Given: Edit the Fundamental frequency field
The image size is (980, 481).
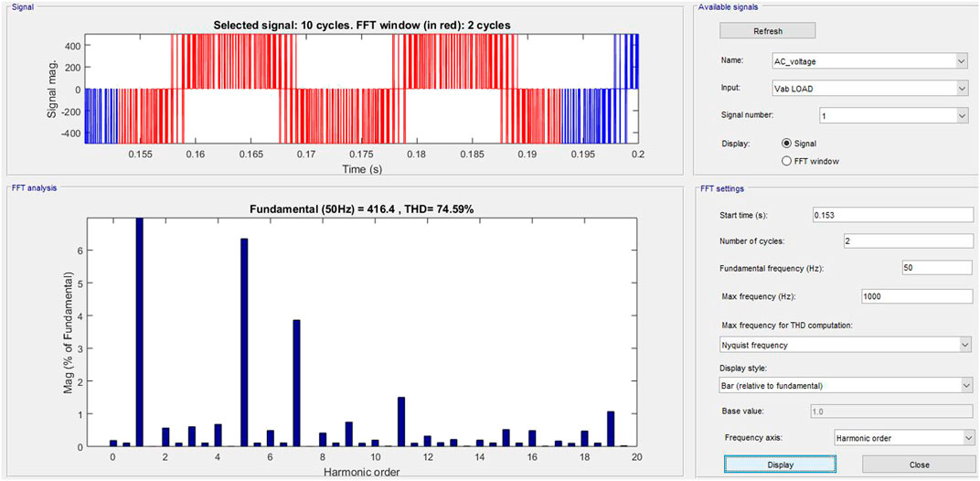Looking at the screenshot, I should tap(938, 267).
